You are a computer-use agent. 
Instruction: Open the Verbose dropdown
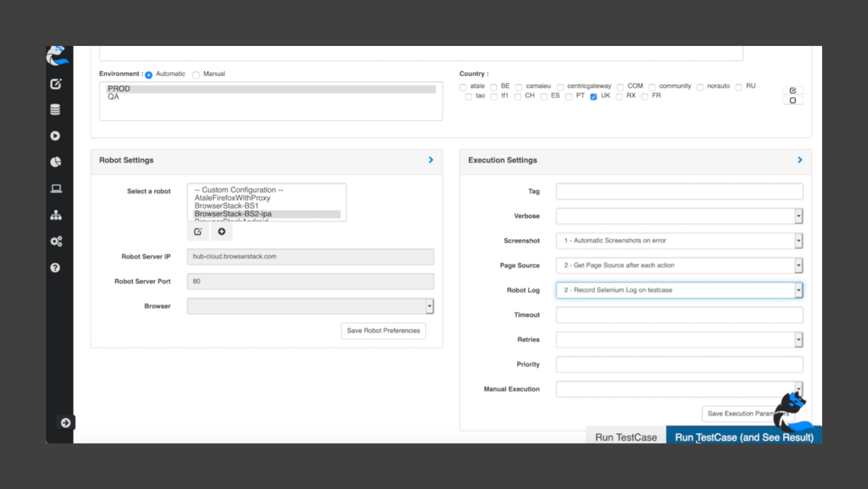tap(680, 216)
